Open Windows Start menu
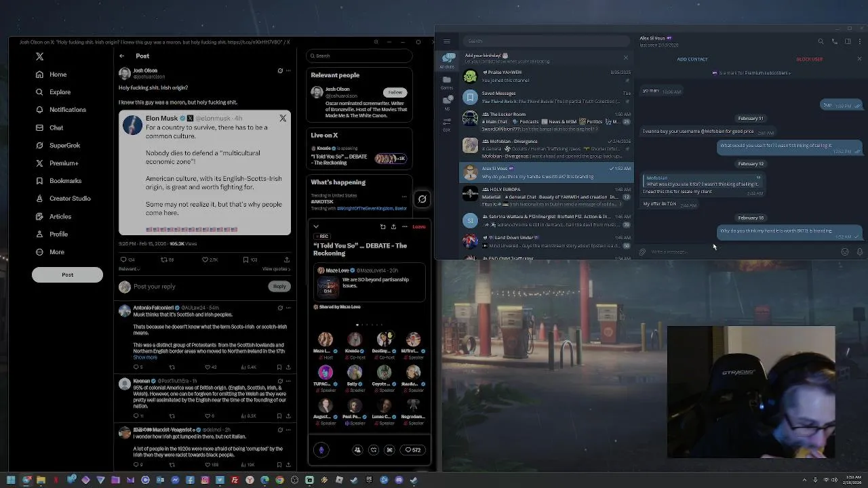The height and width of the screenshot is (488, 868). 11,480
